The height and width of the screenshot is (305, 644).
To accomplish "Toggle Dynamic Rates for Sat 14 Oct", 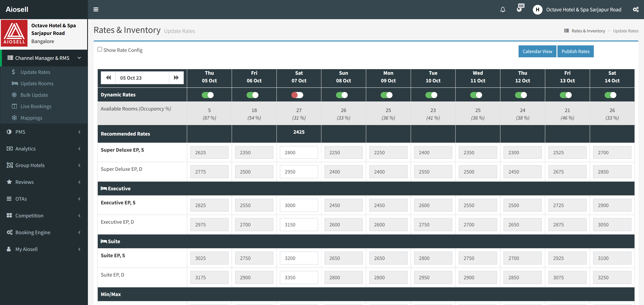I will tap(611, 95).
